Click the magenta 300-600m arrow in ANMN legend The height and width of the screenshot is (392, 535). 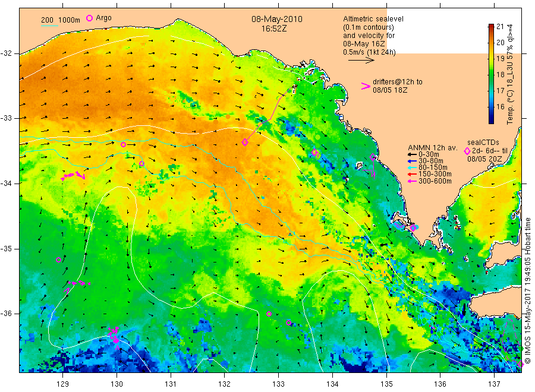pos(412,181)
